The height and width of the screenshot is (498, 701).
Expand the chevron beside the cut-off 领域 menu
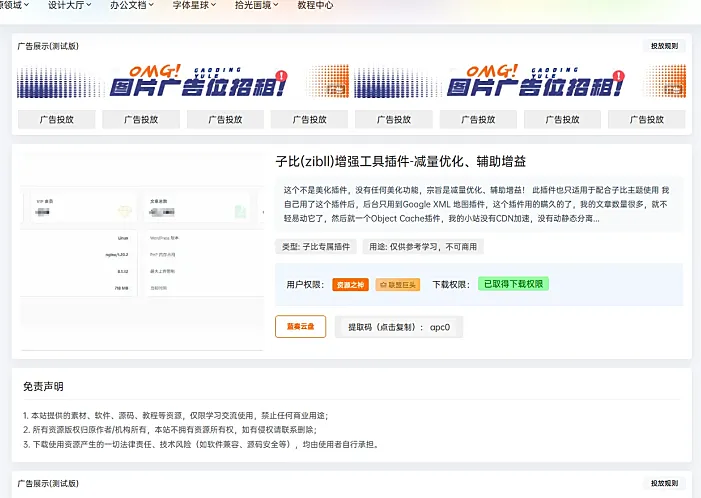26,5
